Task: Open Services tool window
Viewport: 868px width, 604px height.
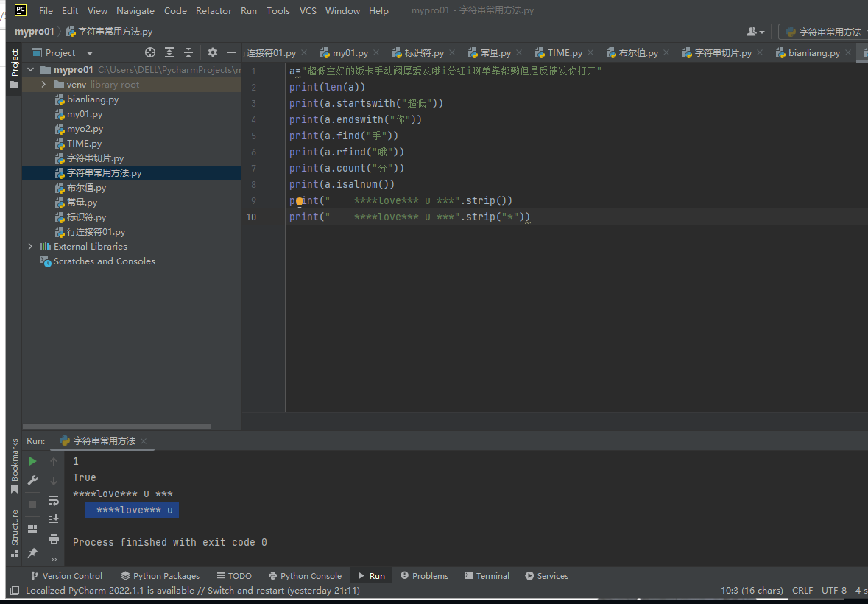Action: coord(546,576)
